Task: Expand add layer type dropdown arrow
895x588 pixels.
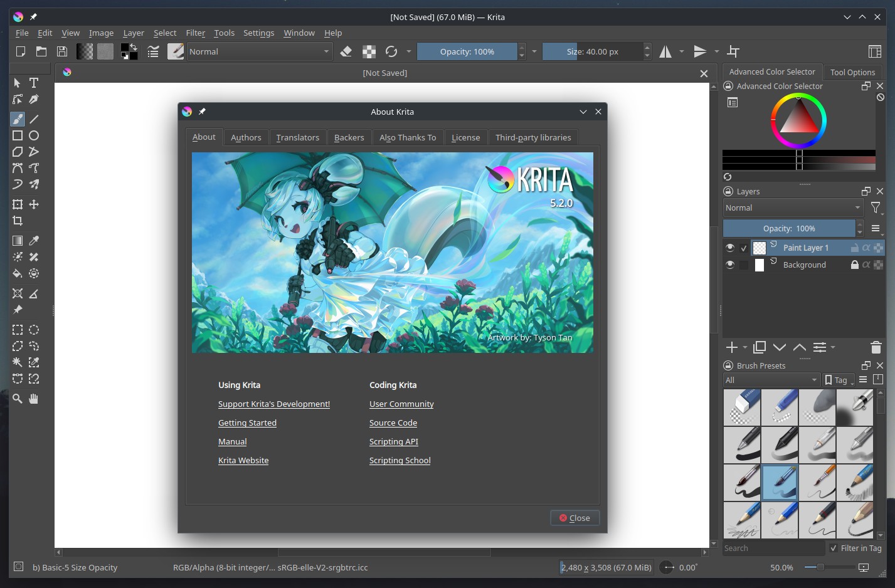Action: [745, 347]
